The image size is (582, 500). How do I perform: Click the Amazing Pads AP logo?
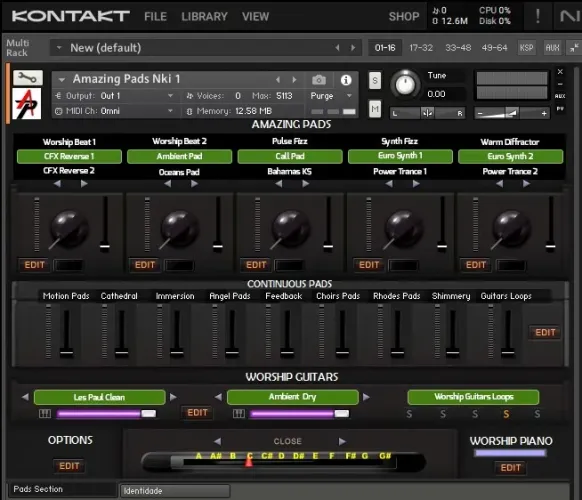(27, 104)
